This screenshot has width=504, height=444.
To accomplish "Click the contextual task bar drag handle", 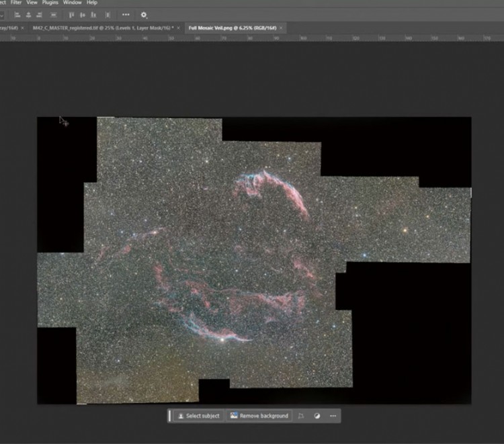I will click(170, 416).
